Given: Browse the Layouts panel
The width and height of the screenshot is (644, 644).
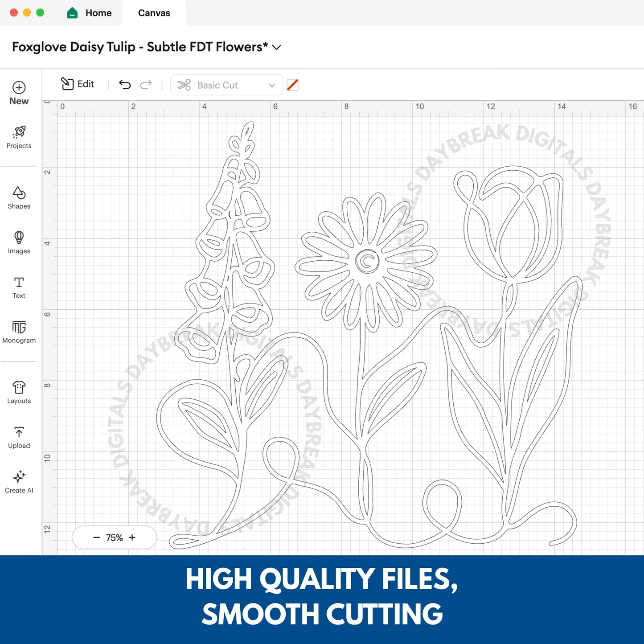Looking at the screenshot, I should (18, 391).
